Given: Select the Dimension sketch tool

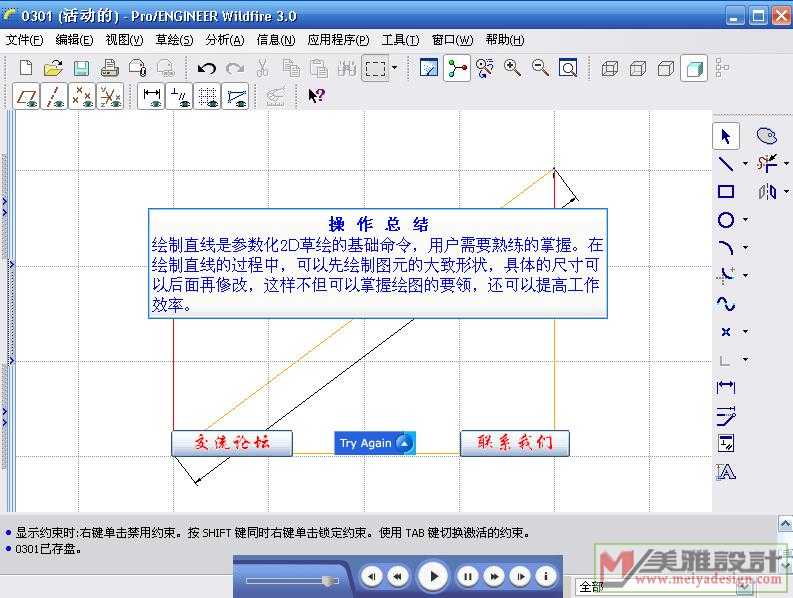Looking at the screenshot, I should (x=726, y=388).
